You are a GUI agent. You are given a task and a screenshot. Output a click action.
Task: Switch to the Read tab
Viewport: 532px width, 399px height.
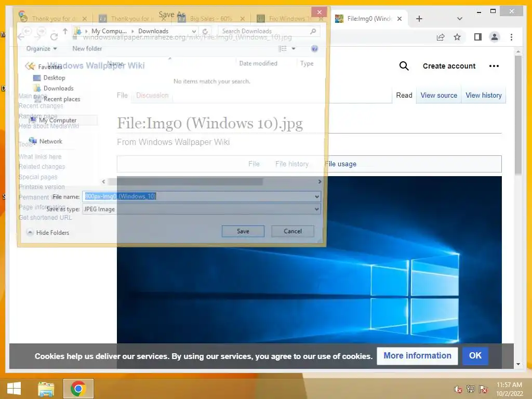(404, 96)
